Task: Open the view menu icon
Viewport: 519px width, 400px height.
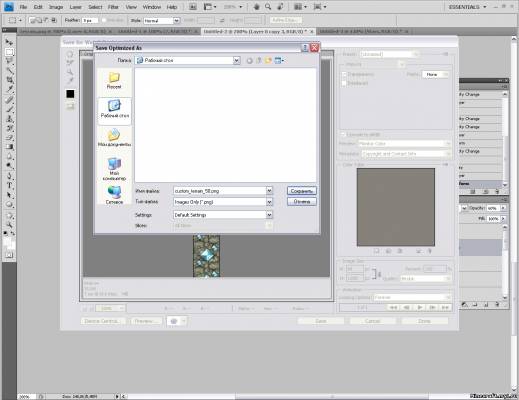Action: tap(279, 60)
